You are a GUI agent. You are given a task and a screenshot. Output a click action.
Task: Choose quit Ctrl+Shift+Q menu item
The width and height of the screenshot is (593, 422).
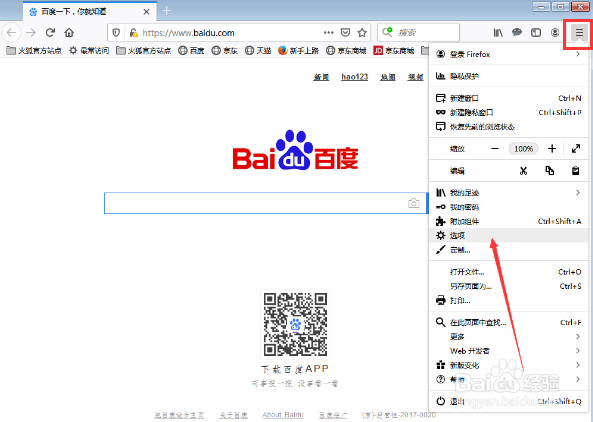[x=508, y=401]
